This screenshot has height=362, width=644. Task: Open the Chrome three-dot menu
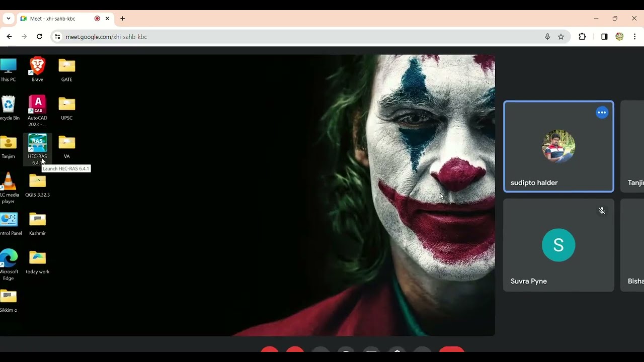tap(634, 37)
